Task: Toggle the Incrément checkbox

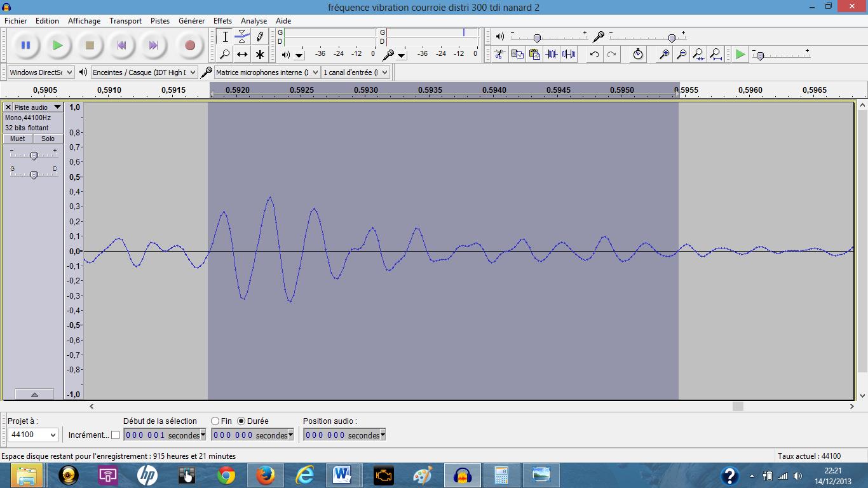Action: click(x=115, y=435)
